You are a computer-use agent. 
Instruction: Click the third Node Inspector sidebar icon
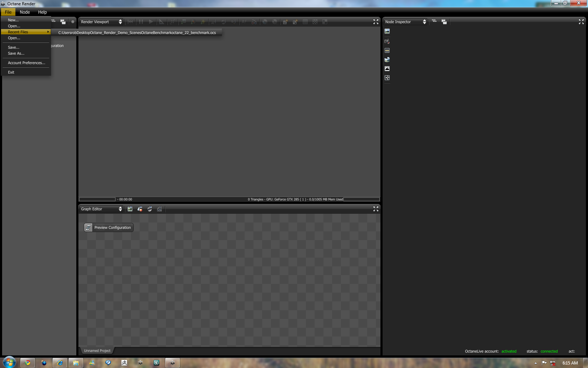387,50
